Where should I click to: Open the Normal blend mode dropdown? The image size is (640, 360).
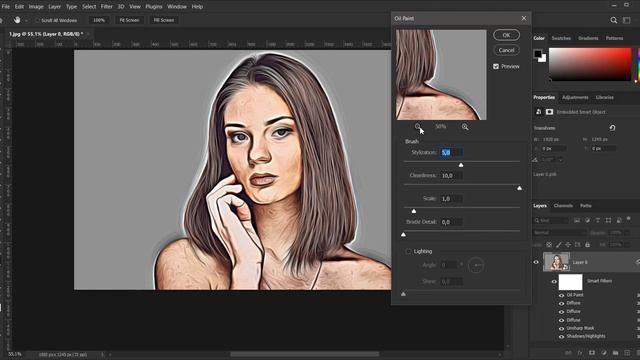pos(560,232)
